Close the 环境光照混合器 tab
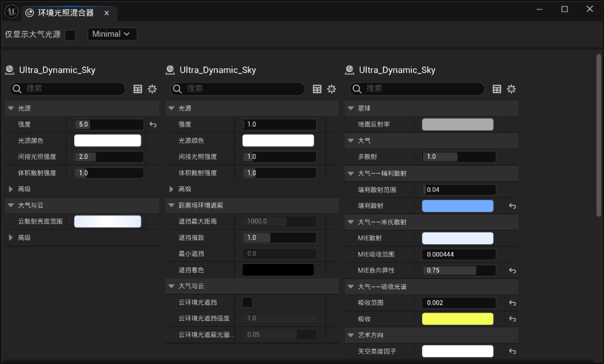This screenshot has height=364, width=604. (106, 13)
